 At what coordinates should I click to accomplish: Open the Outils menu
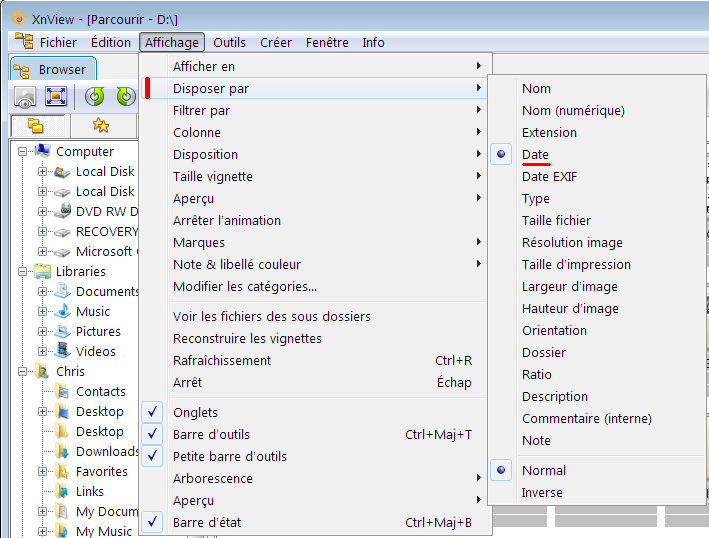229,42
